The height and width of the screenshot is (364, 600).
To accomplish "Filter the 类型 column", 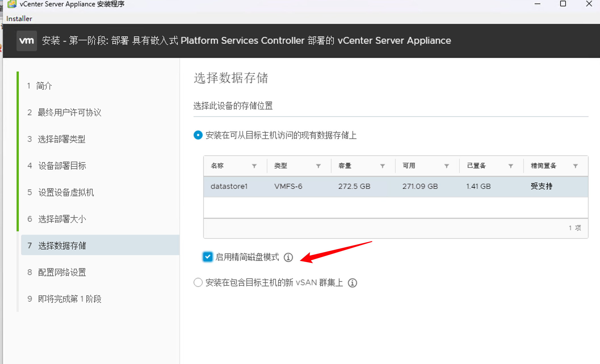I will point(318,166).
